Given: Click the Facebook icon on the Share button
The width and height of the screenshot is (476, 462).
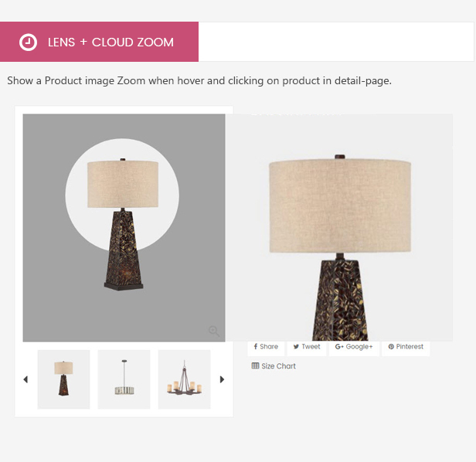Looking at the screenshot, I should point(256,346).
